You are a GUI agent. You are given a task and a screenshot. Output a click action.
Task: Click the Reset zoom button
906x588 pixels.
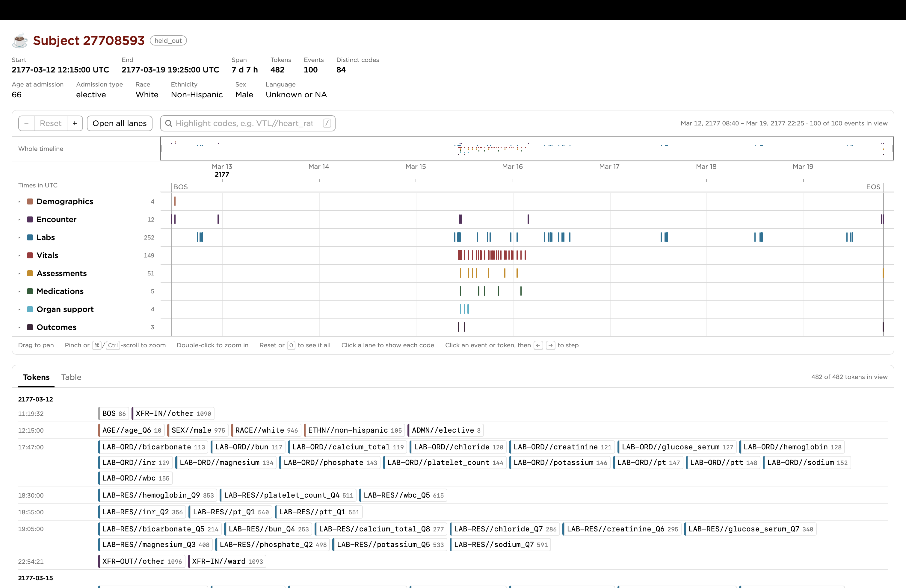pos(51,123)
